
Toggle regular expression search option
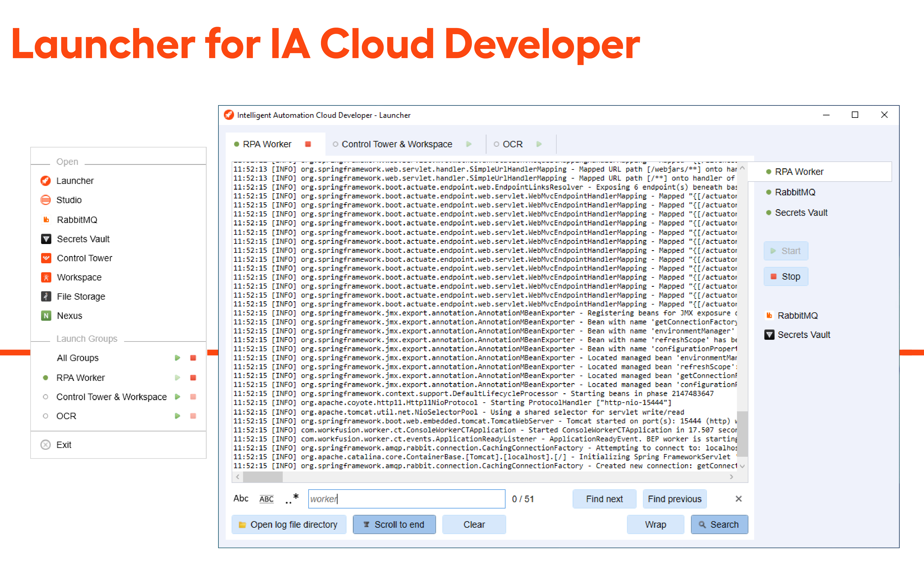pos(292,498)
